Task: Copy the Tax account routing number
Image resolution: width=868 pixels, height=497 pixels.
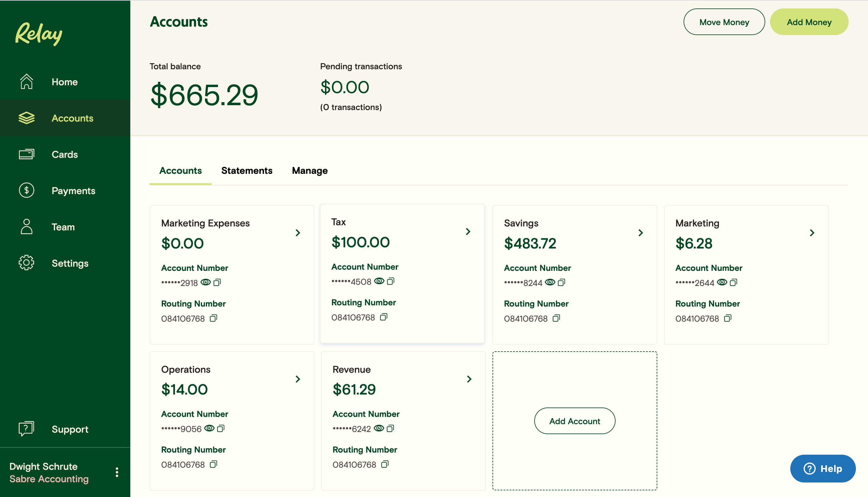Action: coord(384,317)
